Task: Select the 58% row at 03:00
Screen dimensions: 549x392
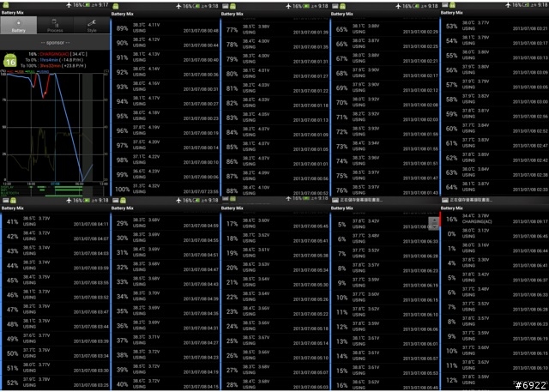Action: pos(495,99)
